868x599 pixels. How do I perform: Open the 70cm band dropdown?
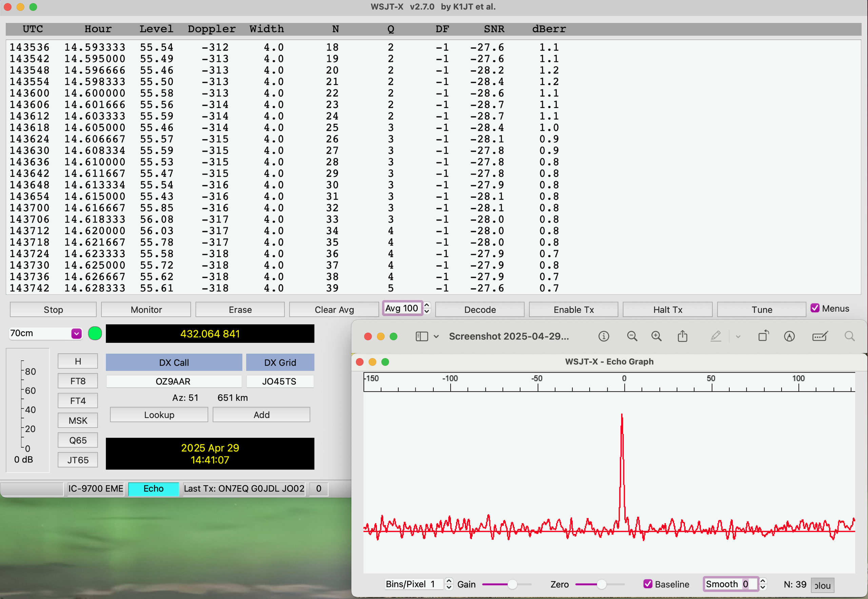click(45, 333)
